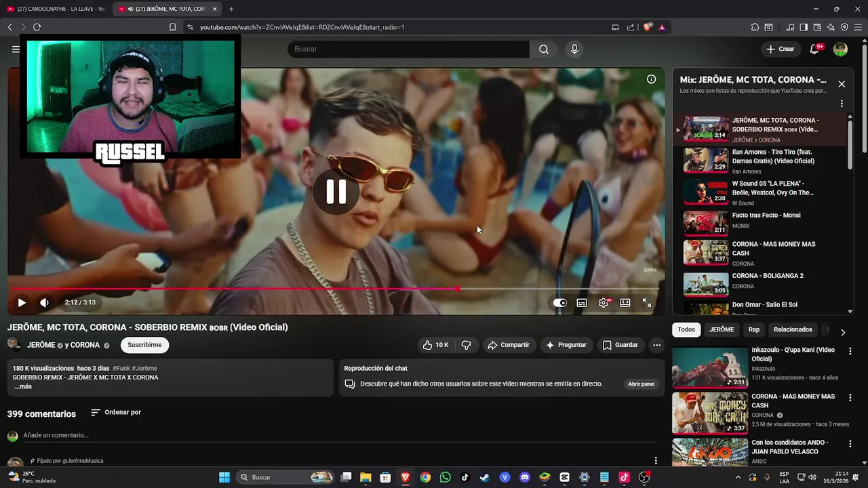Seek on the red video progress bar
Screen dimensions: 868x488
(336, 289)
